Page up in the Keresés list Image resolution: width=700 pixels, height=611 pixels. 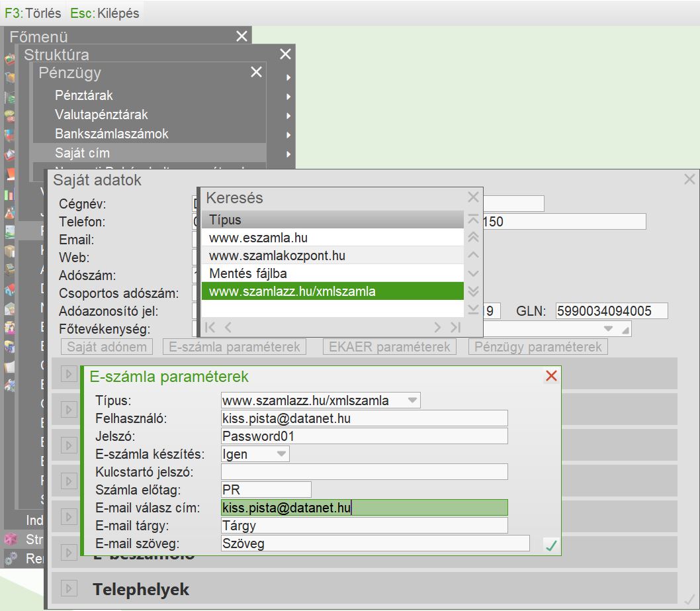[x=473, y=237]
